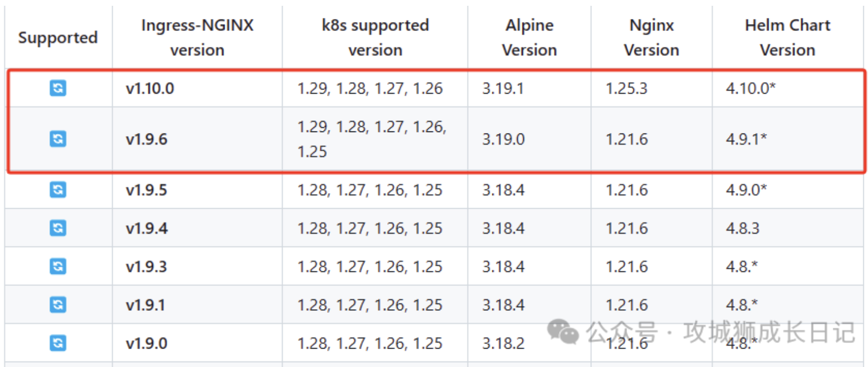Select the v1.10.0 version cell
Image resolution: width=868 pixels, height=367 pixels.
coord(150,88)
